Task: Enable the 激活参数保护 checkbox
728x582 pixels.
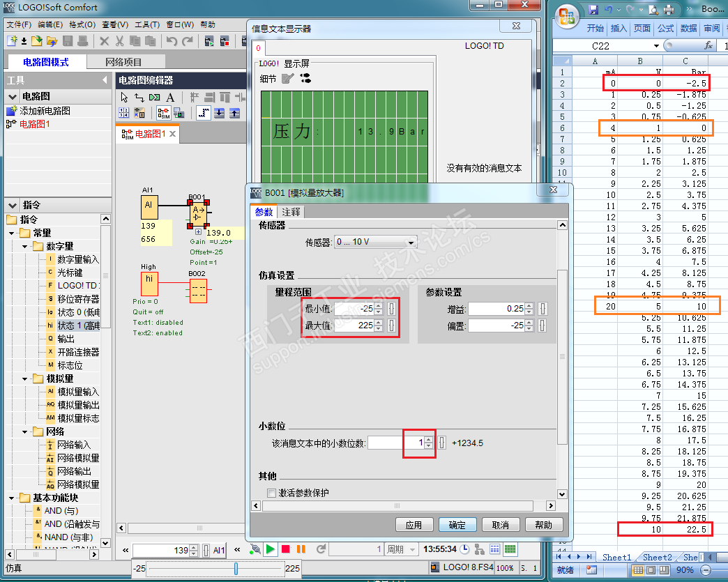Action: pyautogui.click(x=272, y=493)
